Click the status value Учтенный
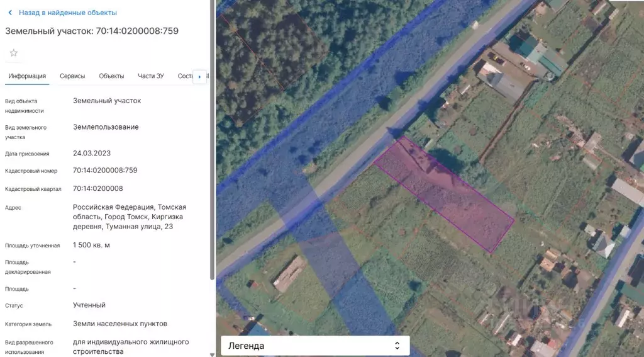The width and height of the screenshot is (644, 357). click(x=89, y=305)
